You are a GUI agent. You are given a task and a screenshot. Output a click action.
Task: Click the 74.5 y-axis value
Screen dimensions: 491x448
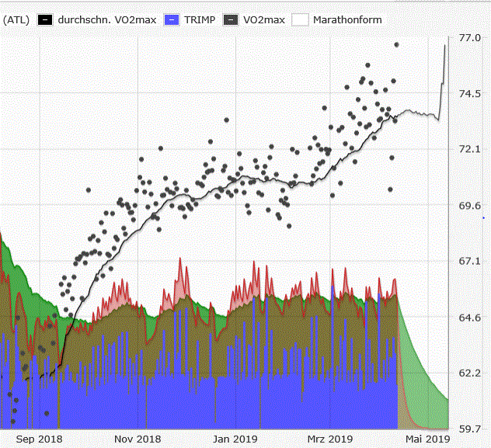[x=468, y=93]
